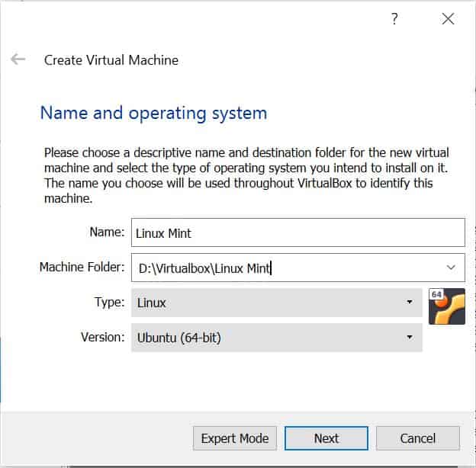Click the small arrow in Type combo box
This screenshot has height=468, width=476.
410,303
